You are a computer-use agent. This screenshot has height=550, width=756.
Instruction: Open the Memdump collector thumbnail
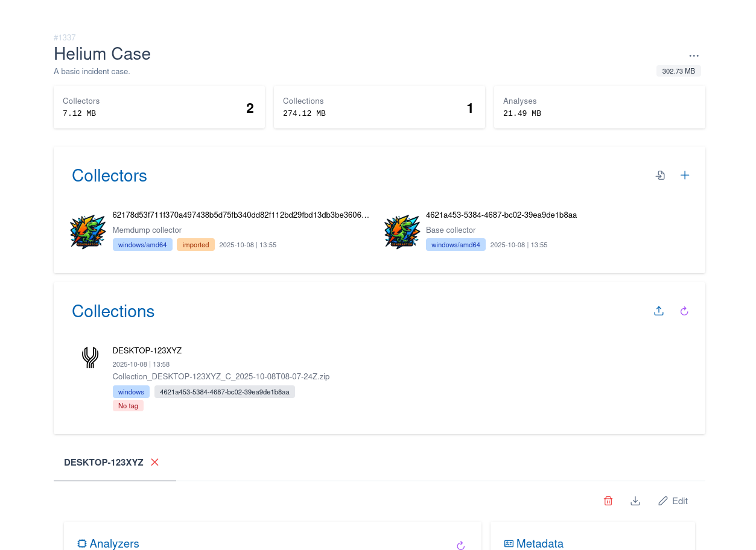tap(88, 232)
